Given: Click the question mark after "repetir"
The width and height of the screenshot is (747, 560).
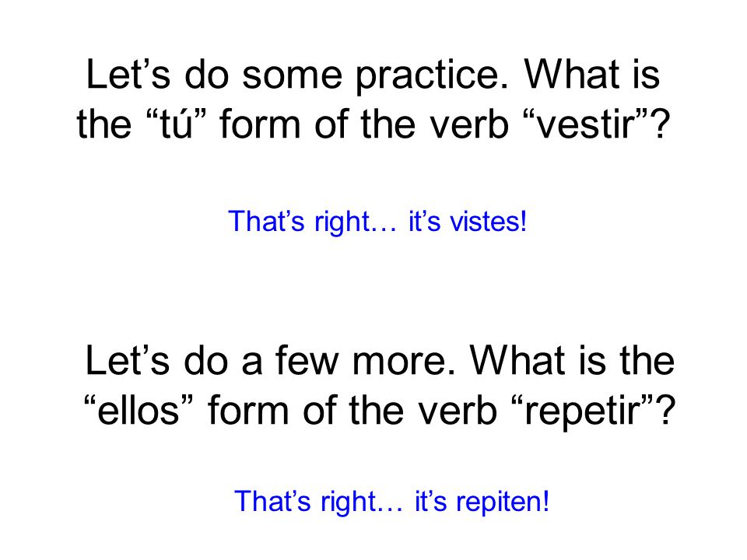Looking at the screenshot, I should click(x=665, y=411).
